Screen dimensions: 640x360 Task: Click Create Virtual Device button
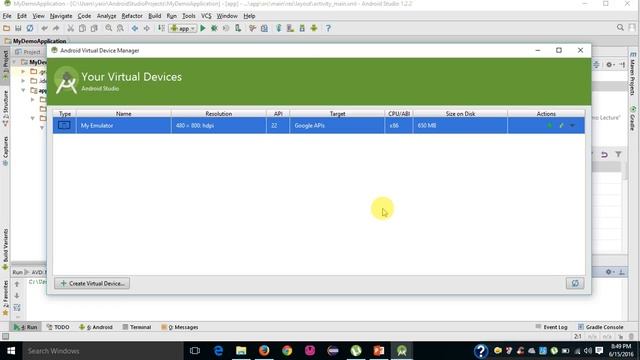(x=92, y=283)
